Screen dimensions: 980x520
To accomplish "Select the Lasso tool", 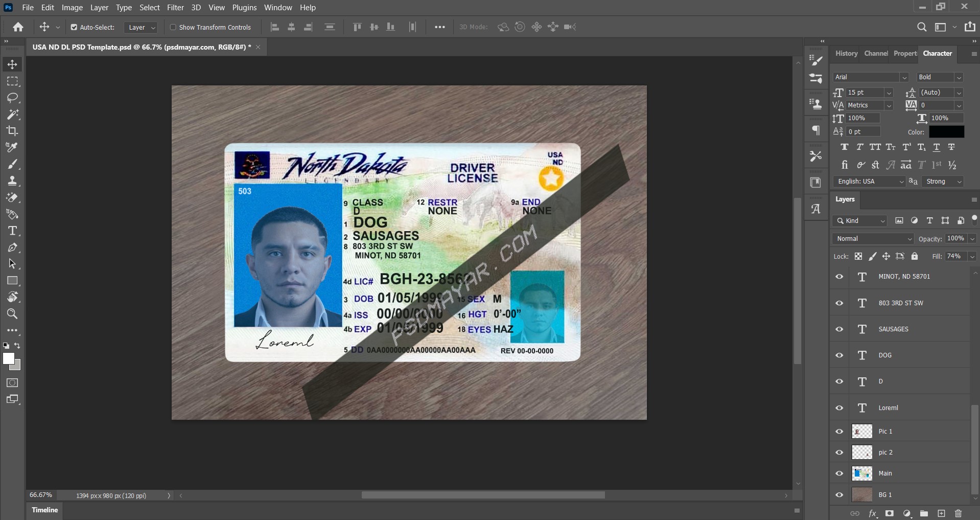I will [12, 98].
